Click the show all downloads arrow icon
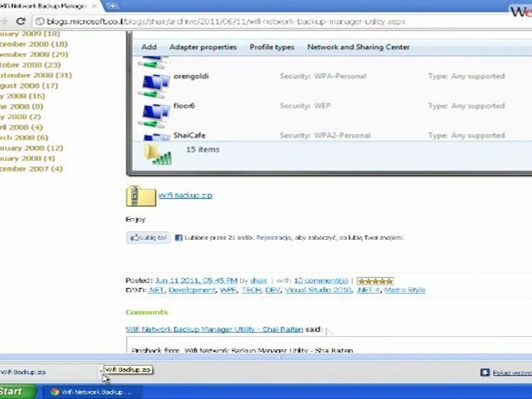Image resolution: width=532 pixels, height=399 pixels. 485,372
